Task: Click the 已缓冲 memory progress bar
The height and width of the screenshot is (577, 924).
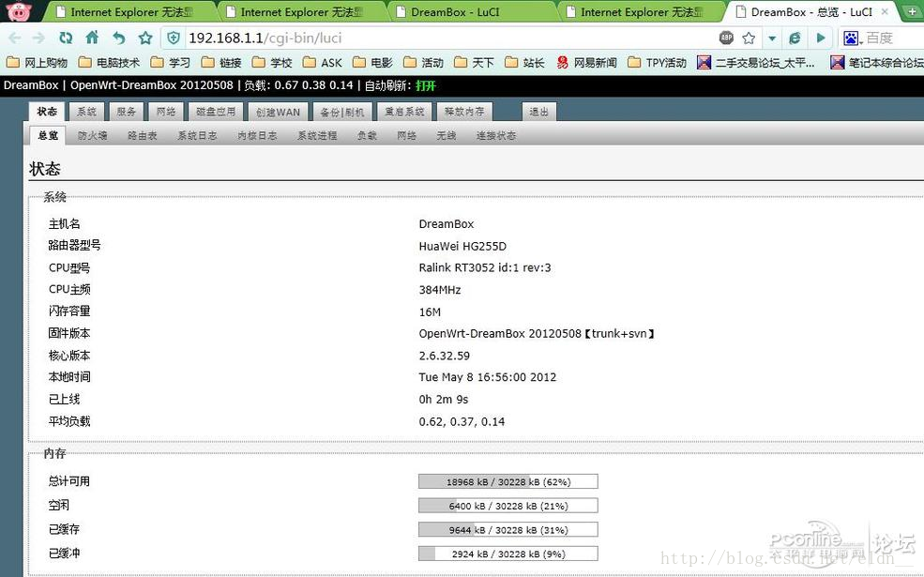Action: click(x=507, y=554)
